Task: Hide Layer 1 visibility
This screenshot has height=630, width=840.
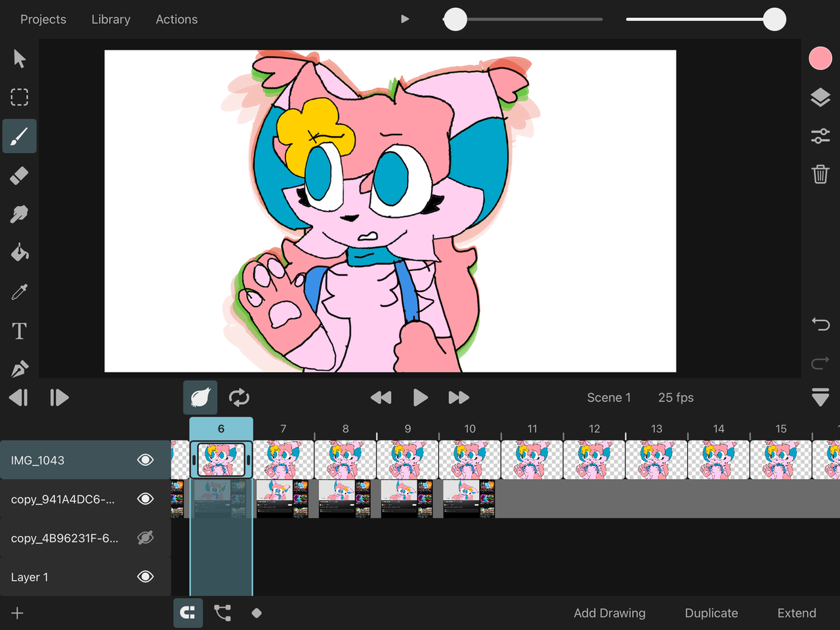Action: click(x=145, y=576)
